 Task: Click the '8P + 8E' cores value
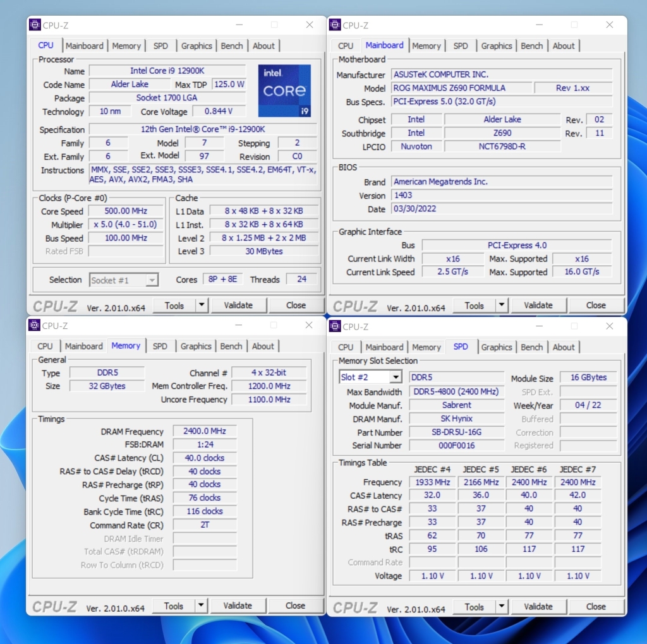[x=223, y=279]
